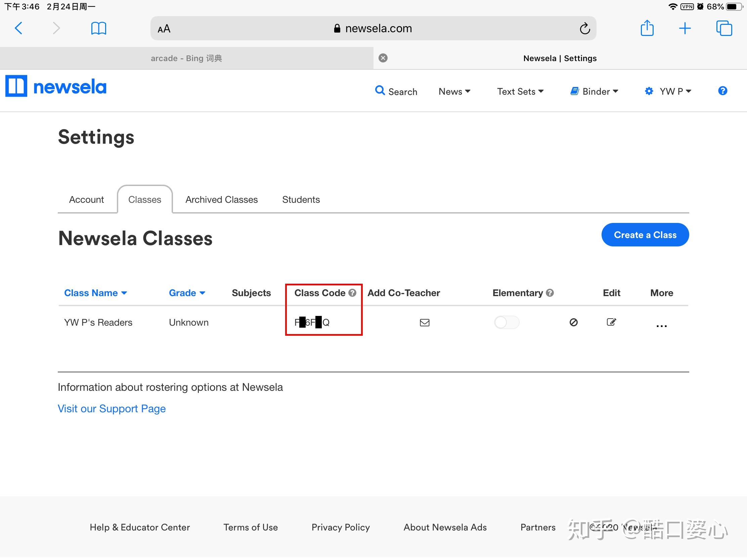Click the blue help icon in the header

722,91
